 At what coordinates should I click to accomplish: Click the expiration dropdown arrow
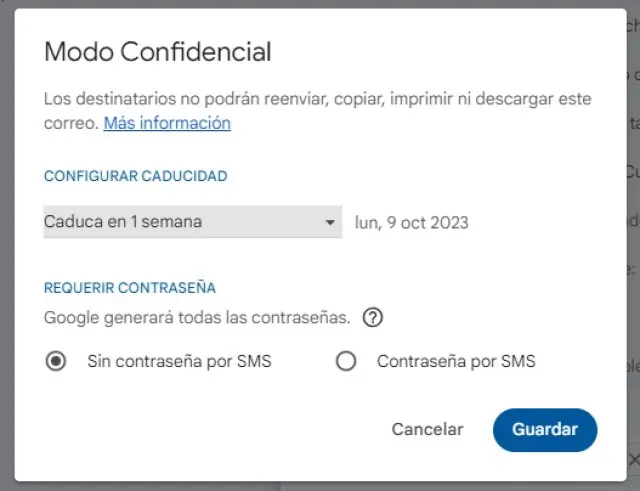tap(331, 222)
